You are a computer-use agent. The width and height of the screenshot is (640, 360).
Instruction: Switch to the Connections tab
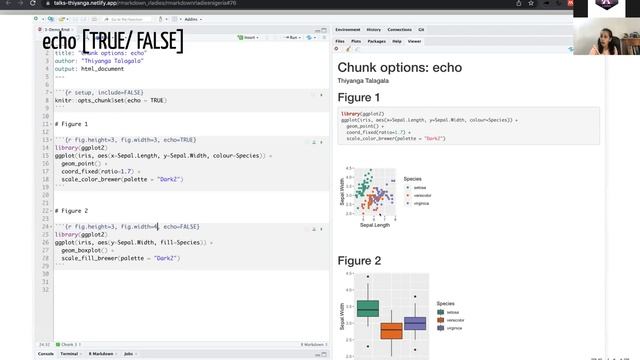click(x=400, y=30)
